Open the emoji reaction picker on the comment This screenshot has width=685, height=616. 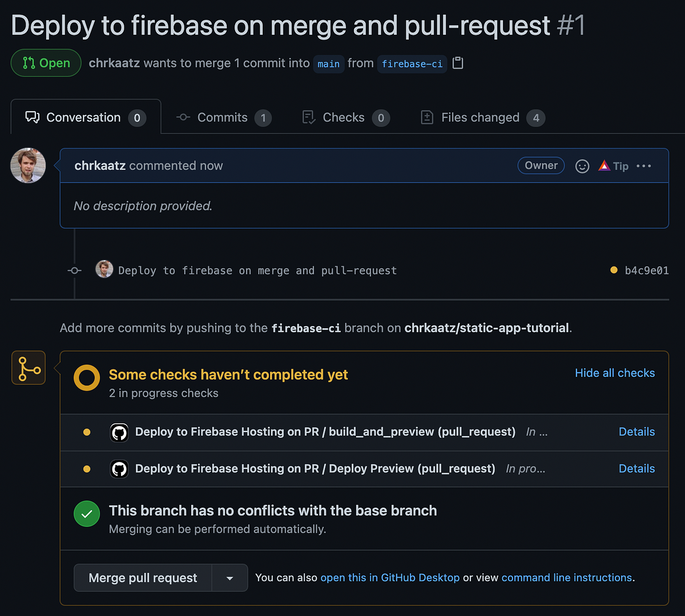tap(582, 166)
